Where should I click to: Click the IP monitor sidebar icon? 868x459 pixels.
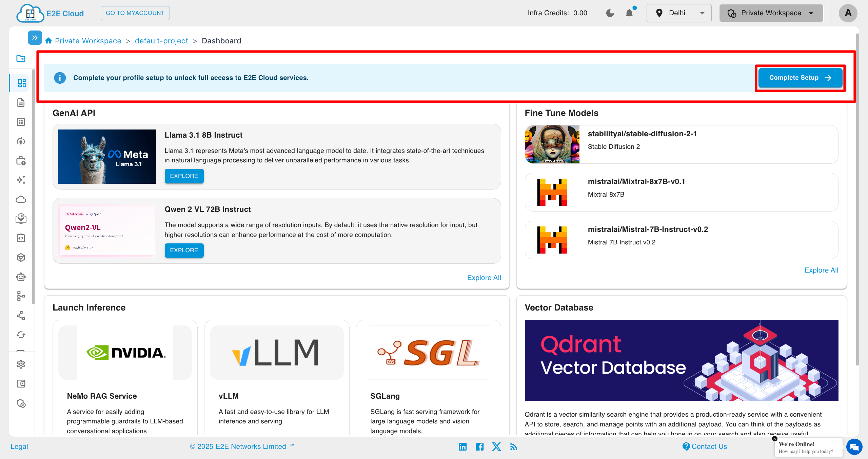click(x=21, y=219)
